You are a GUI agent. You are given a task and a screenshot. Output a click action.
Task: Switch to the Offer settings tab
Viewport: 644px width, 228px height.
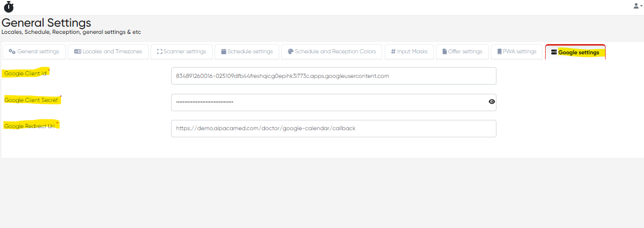462,52
